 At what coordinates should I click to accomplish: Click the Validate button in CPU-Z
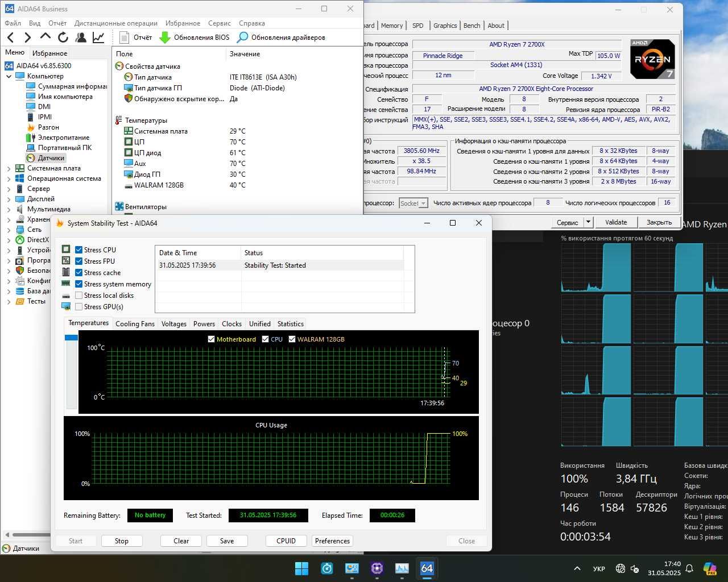pos(616,222)
